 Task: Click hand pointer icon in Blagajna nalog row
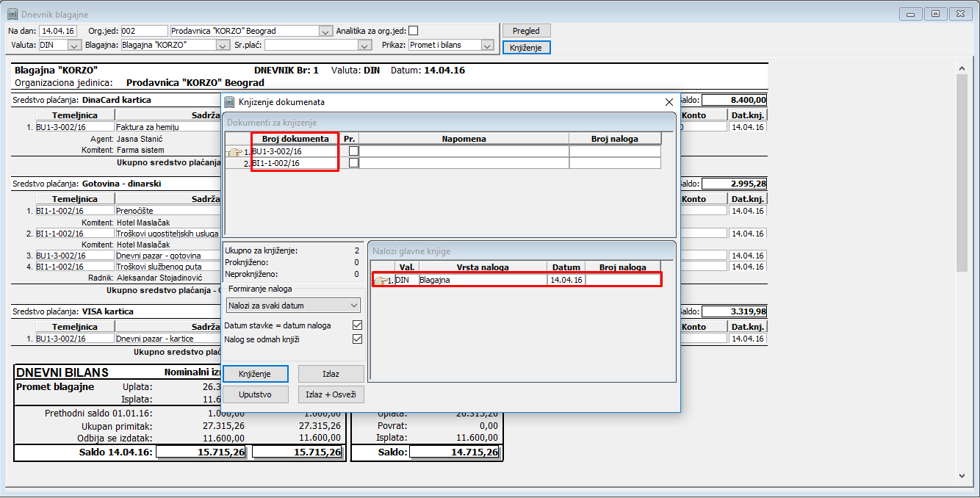(x=381, y=280)
